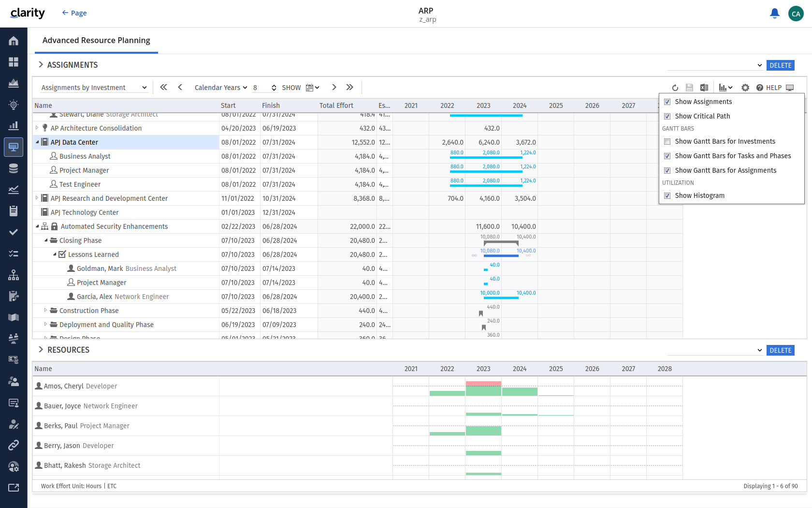Click the settings gear in toolbar

point(745,88)
